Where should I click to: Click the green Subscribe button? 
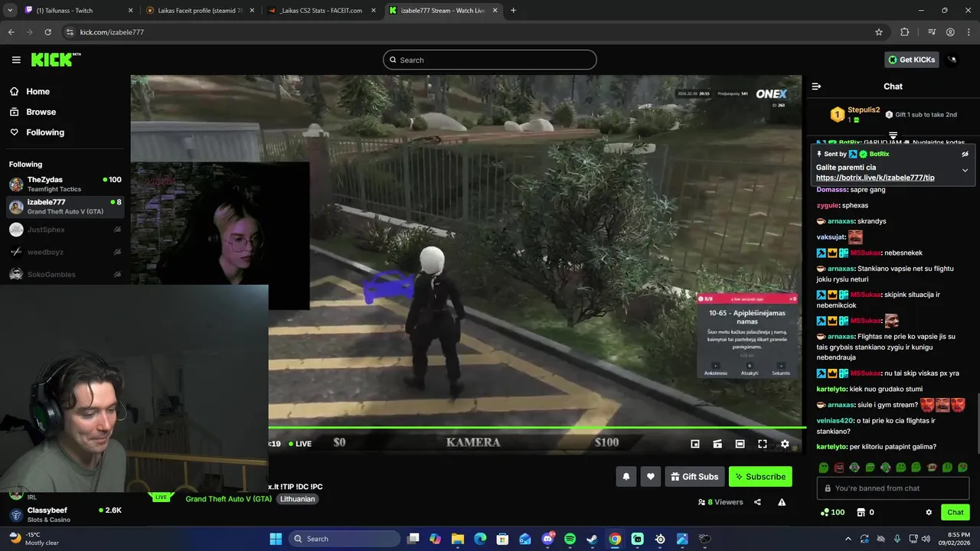[760, 476]
